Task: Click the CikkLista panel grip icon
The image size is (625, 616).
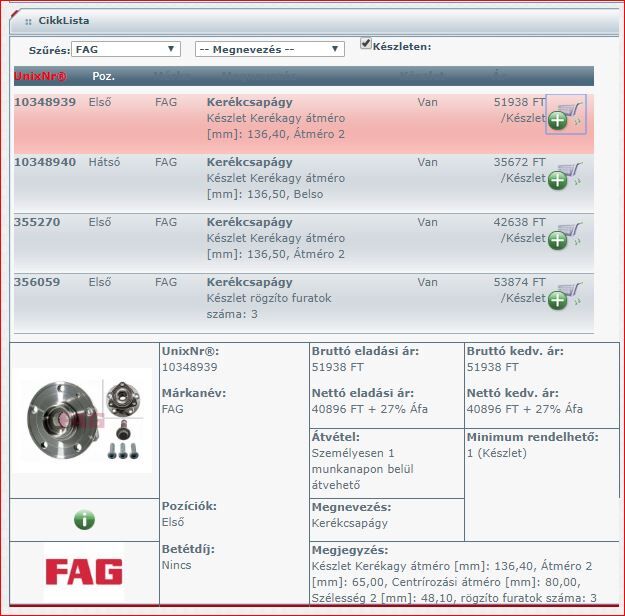Action: point(28,22)
